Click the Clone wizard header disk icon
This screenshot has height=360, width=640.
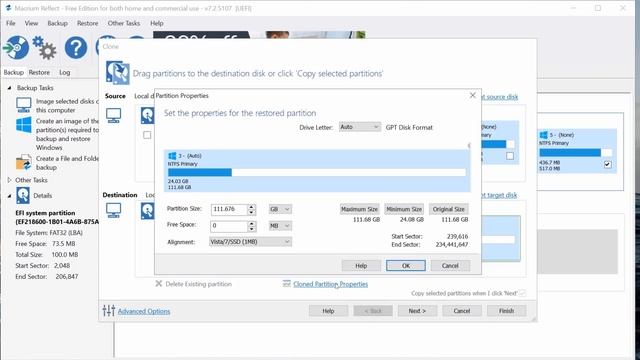pyautogui.click(x=118, y=72)
